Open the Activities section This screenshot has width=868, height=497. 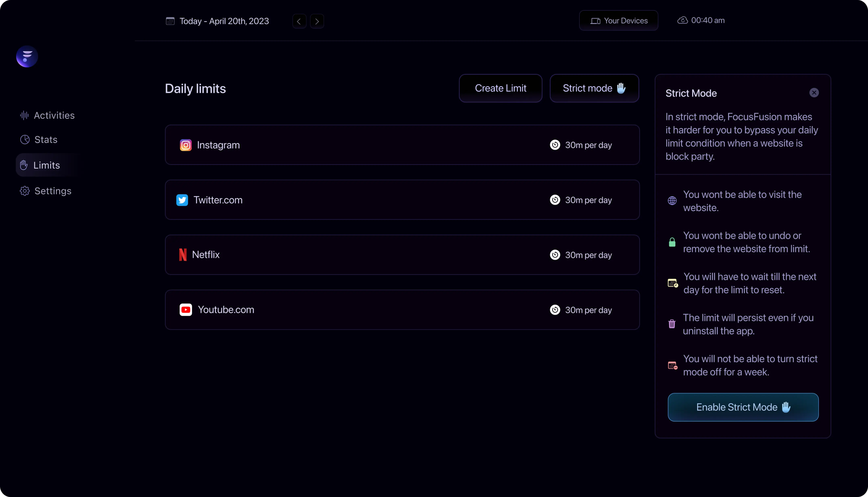pyautogui.click(x=47, y=115)
